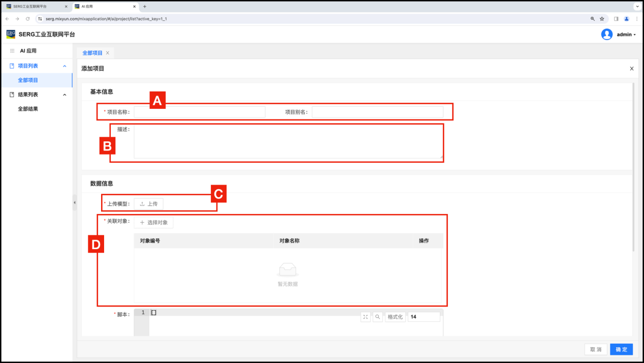This screenshot has width=644, height=363.
Task: Click the 选择对象 button
Action: click(154, 223)
